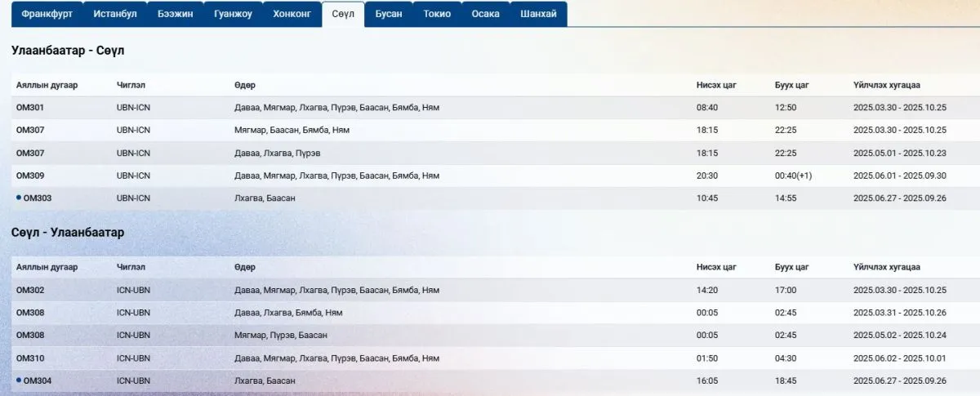The width and height of the screenshot is (980, 396).
Task: Click period 2025.06.01 - 2025.09.30
Action: [x=899, y=176]
